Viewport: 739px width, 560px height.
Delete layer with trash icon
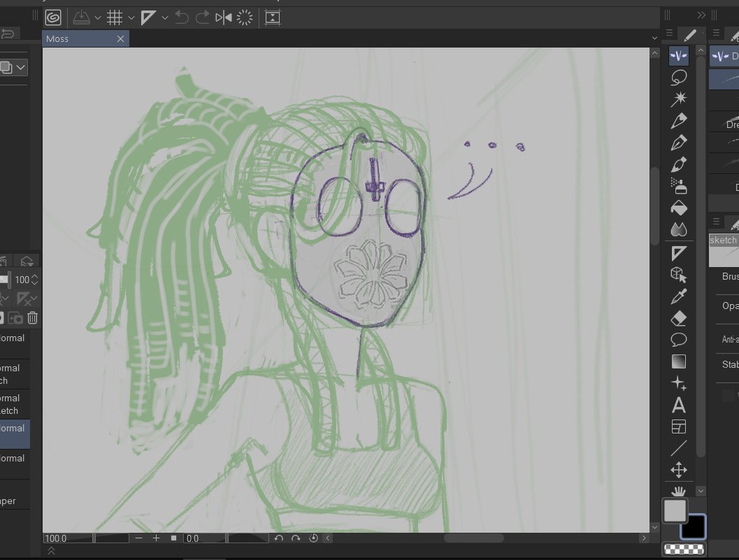click(33, 318)
